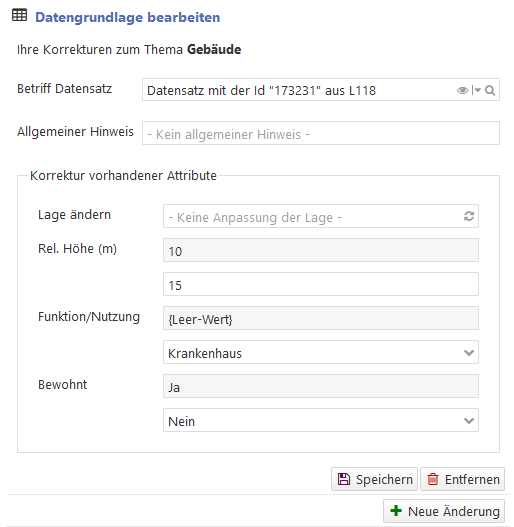Click the refresh icon in Lage ändern

[x=469, y=216]
